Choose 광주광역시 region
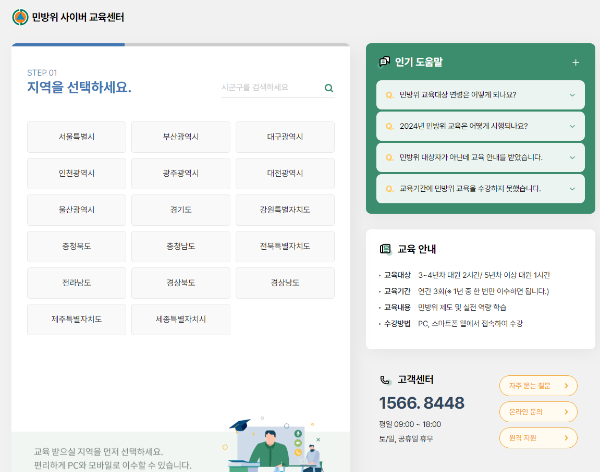The width and height of the screenshot is (600, 472). [181, 173]
